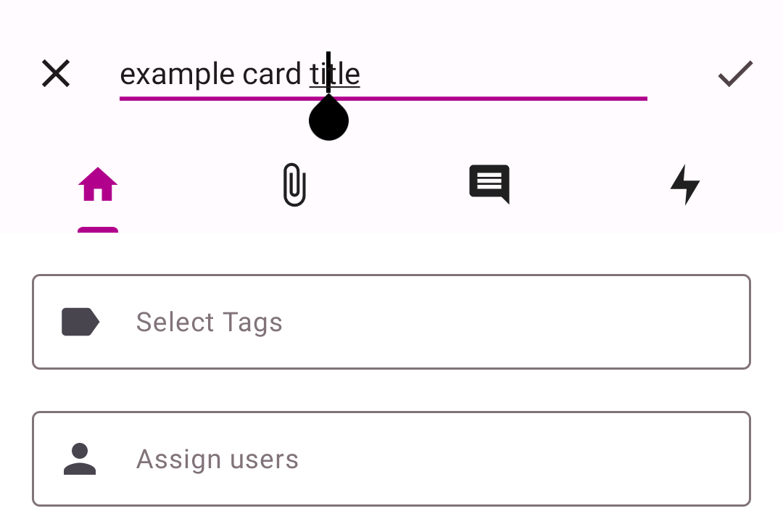
Task: Switch to the currently highlighted home tab
Action: [x=98, y=185]
